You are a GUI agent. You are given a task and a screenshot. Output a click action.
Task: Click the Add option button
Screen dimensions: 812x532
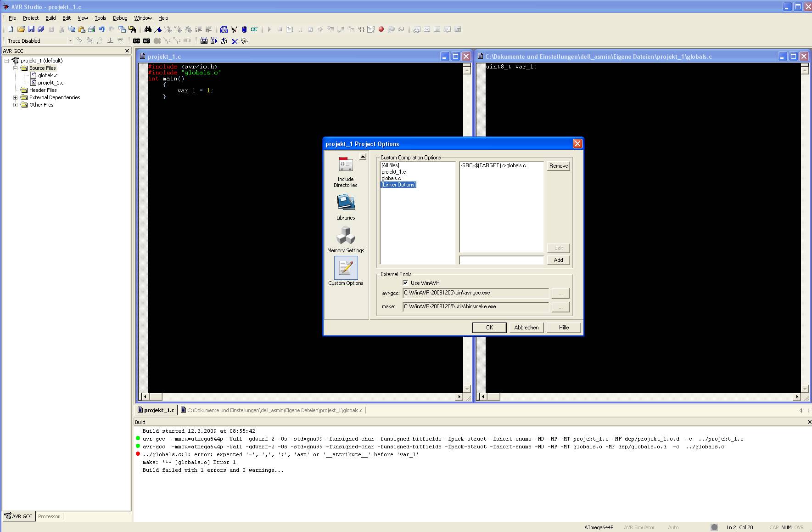(x=559, y=260)
